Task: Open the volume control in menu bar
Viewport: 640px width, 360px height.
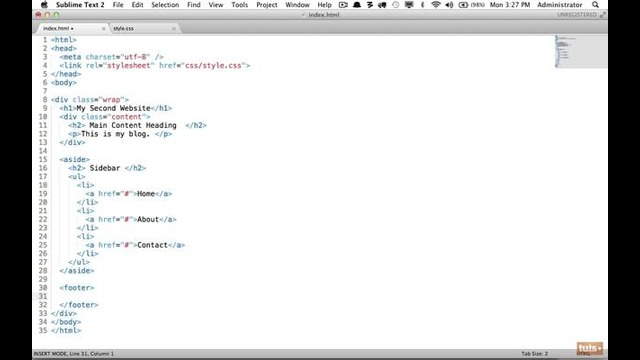Action: [x=449, y=5]
